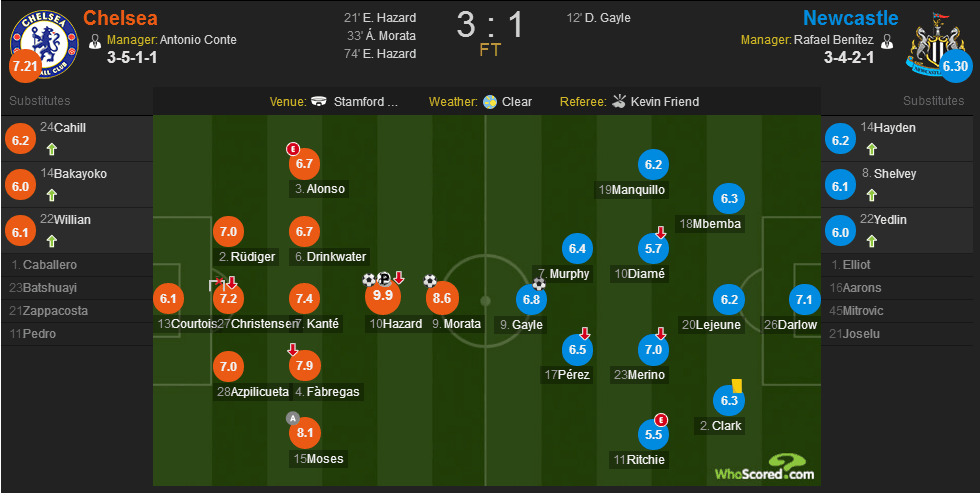The image size is (980, 493).
Task: Click the referee whistle icon
Action: (619, 101)
